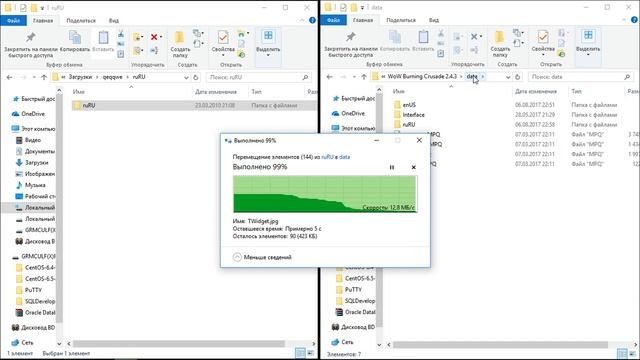Open the Выделить dropdown arrow in ruRU window
Image resolution: width=640 pixels, height=360 pixels.
tap(268, 55)
